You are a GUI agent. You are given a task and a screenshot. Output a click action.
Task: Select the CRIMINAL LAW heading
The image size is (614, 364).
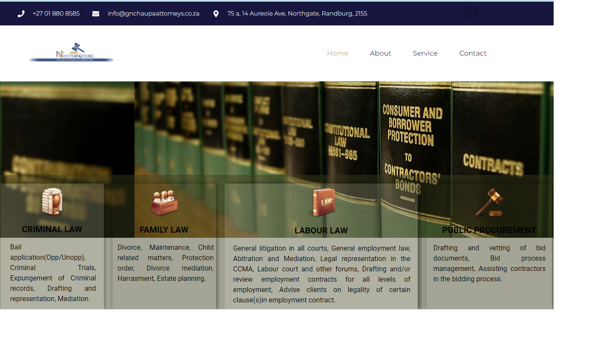52,230
